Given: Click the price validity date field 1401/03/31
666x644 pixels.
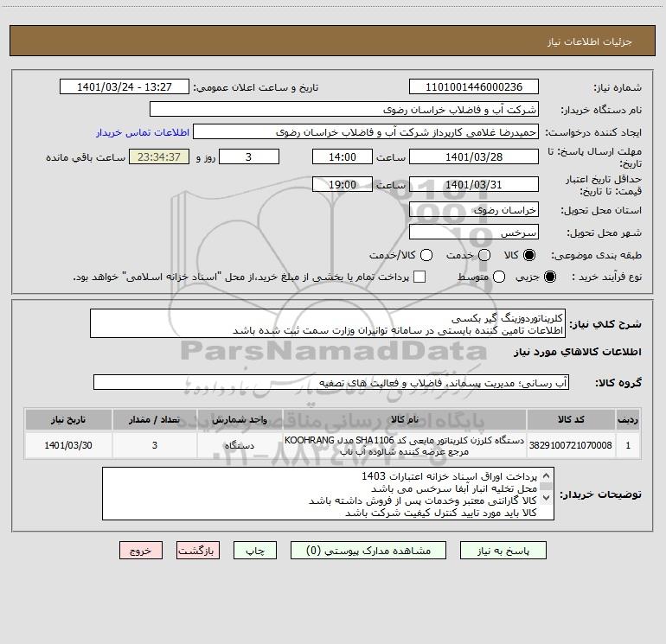Looking at the screenshot, I should 474,184.
